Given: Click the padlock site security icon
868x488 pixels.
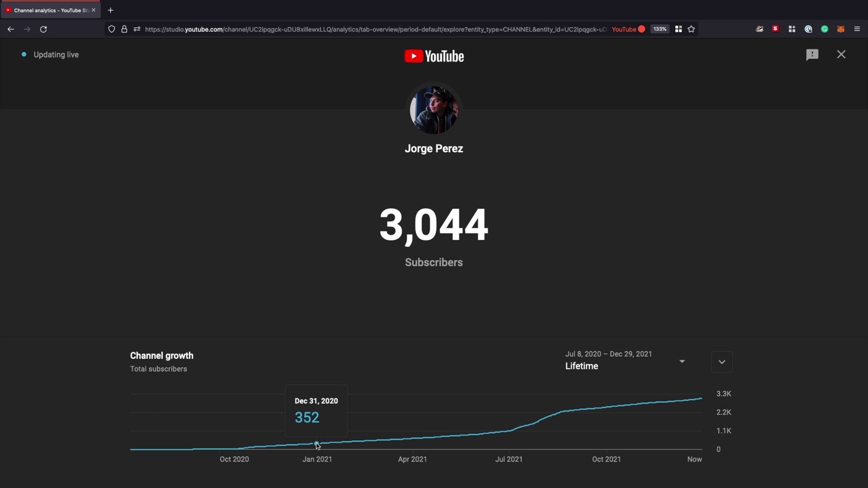Looking at the screenshot, I should (x=124, y=29).
